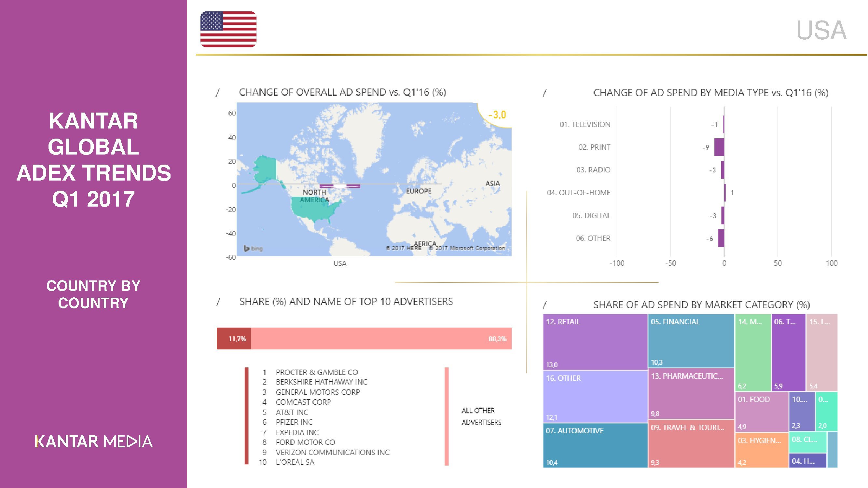Click the 88,3% light red bar segment

[x=381, y=338]
